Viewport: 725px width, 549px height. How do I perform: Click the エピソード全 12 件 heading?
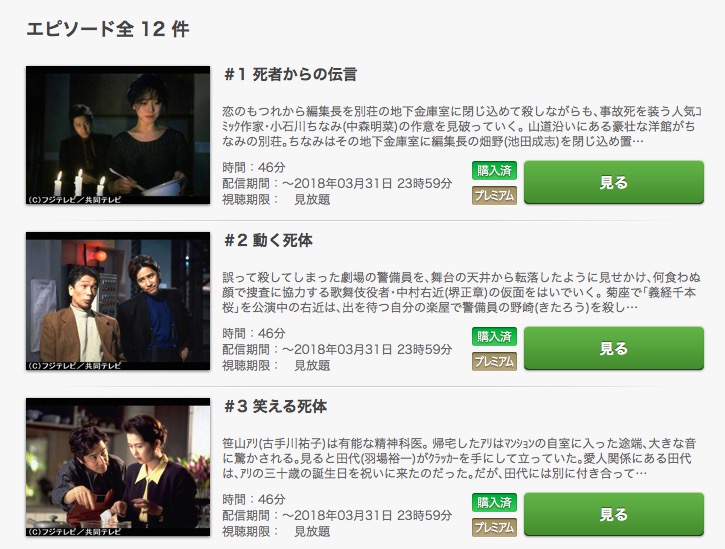[x=108, y=29]
